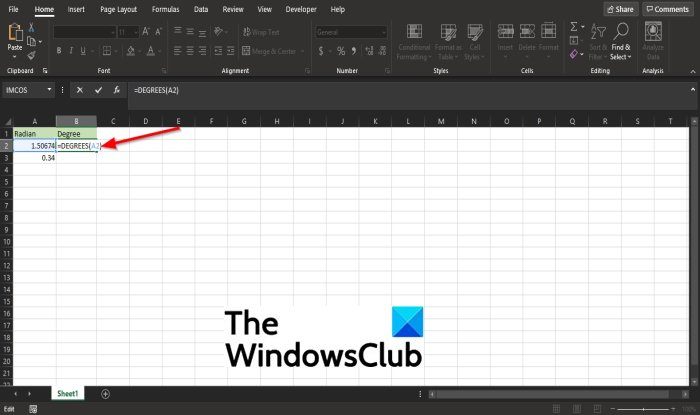Click the Increase Decimal icon
The image size is (700, 415).
tap(369, 51)
